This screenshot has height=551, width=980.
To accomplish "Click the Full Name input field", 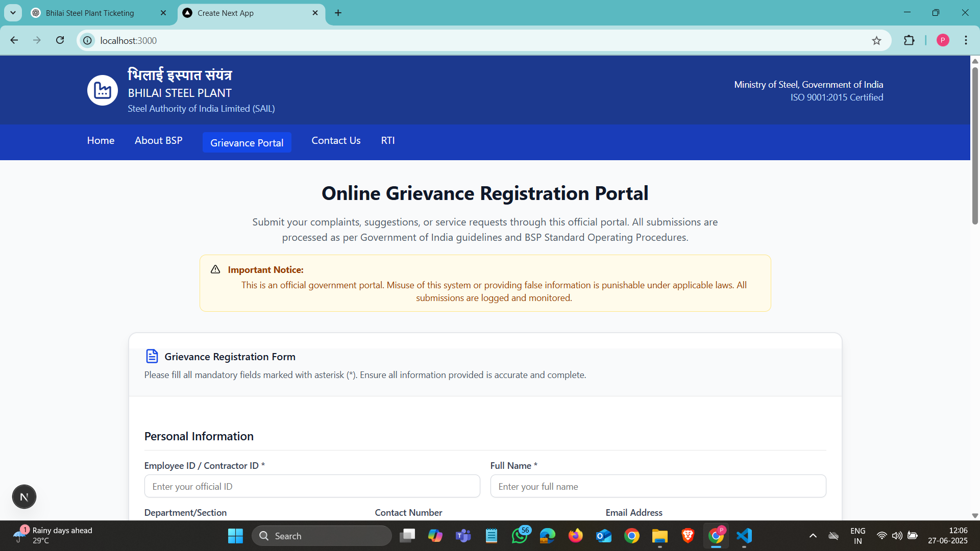I will click(658, 486).
